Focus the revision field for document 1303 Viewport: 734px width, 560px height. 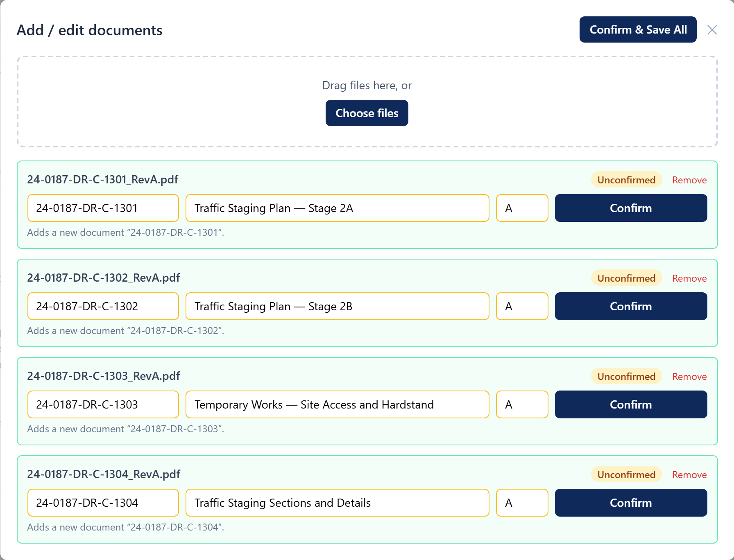pyautogui.click(x=522, y=404)
